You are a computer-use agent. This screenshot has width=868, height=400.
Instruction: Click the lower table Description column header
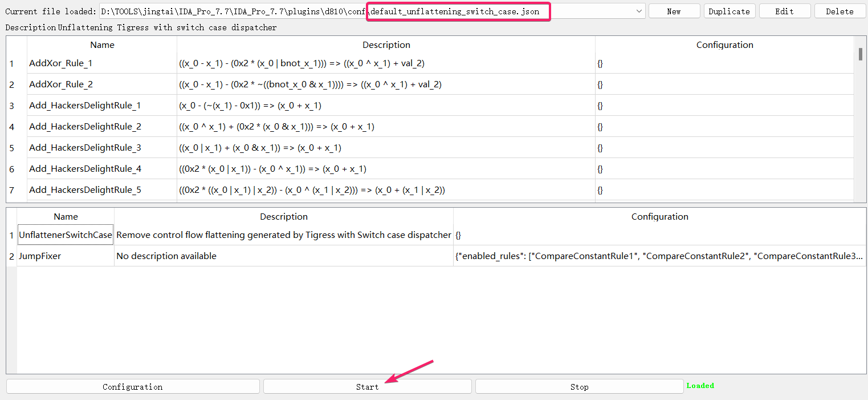click(284, 217)
